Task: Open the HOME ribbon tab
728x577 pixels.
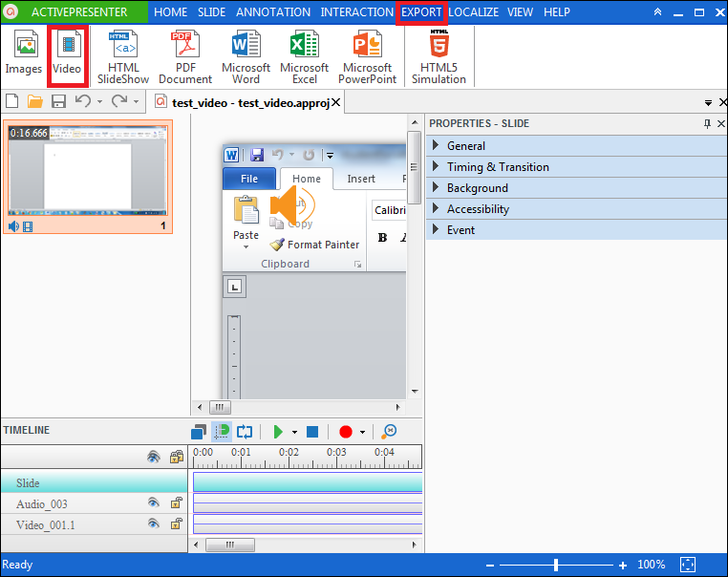Action: [x=170, y=12]
